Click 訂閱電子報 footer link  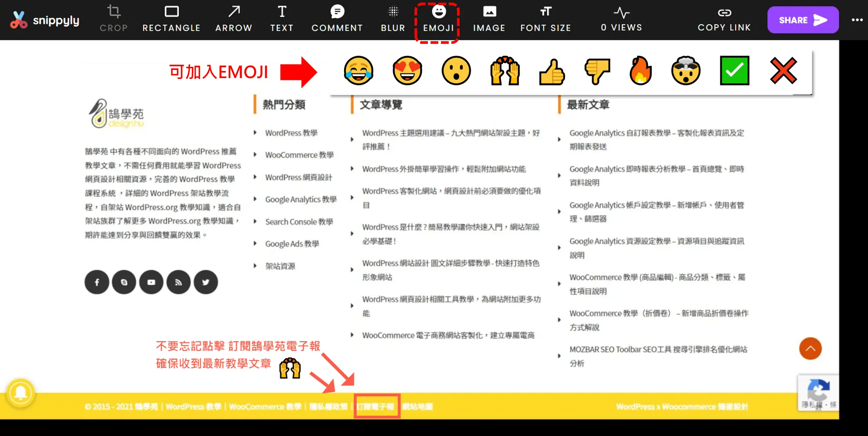(376, 406)
